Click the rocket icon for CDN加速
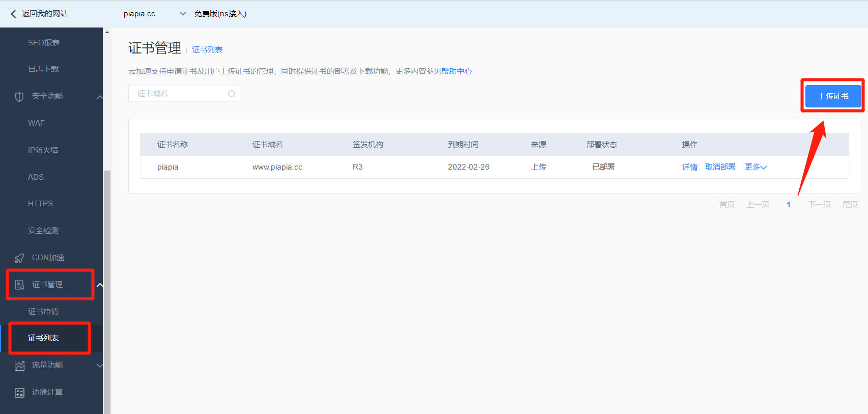 (19, 258)
